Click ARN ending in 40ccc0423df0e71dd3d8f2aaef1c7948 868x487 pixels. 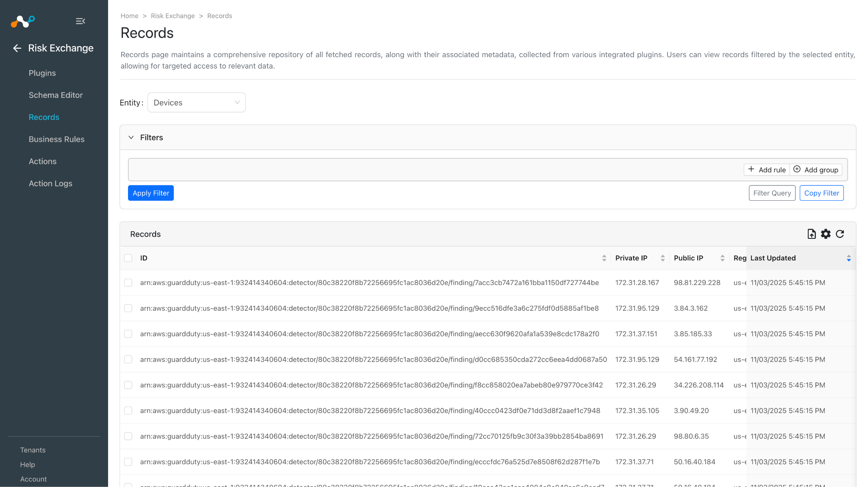click(x=370, y=411)
